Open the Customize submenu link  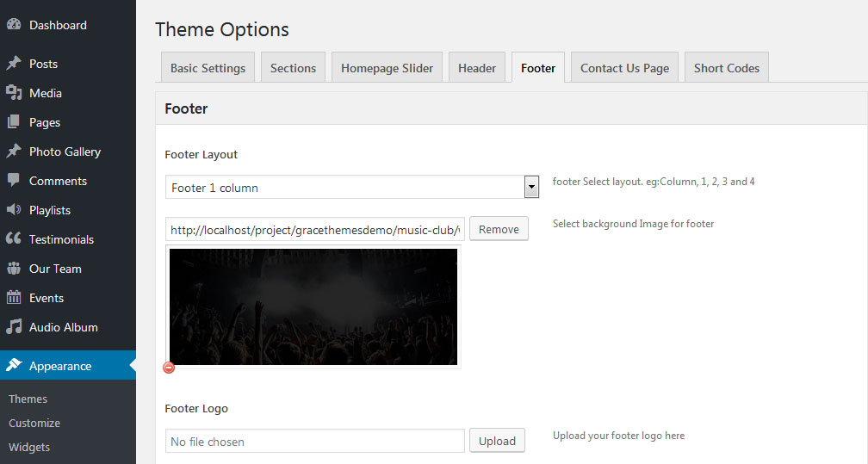click(x=34, y=423)
